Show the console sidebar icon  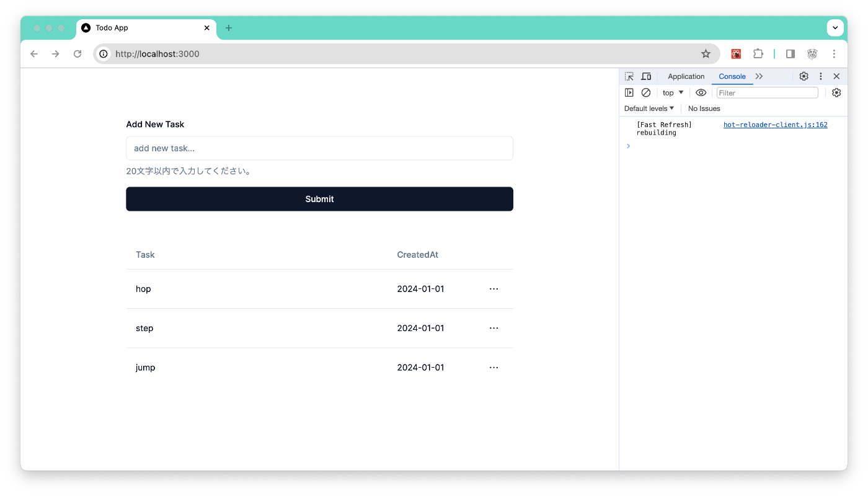tap(629, 92)
